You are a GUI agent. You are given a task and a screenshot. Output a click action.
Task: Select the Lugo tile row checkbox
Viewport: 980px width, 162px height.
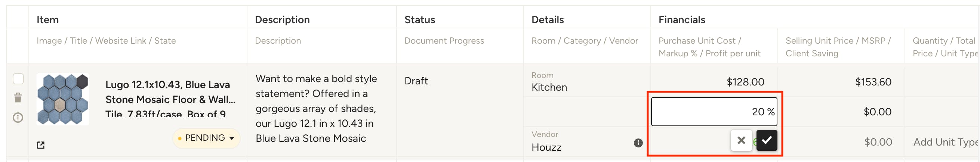(18, 79)
